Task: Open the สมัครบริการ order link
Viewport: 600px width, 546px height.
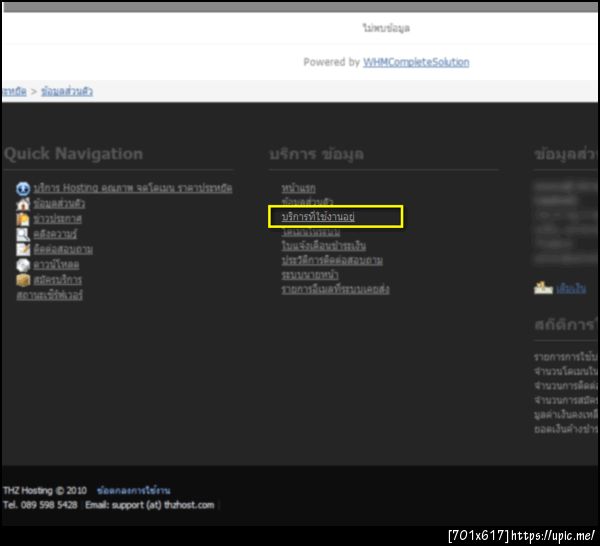Action: point(57,280)
